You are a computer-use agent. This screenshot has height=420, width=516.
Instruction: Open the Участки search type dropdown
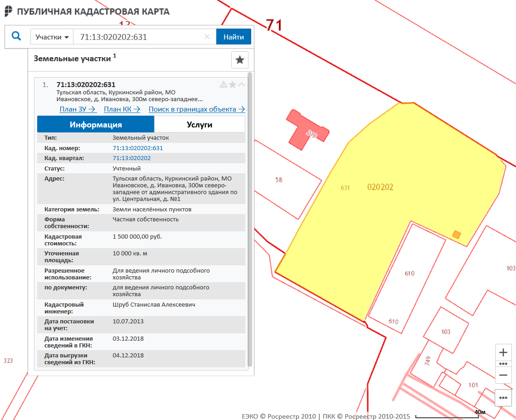[x=52, y=37]
